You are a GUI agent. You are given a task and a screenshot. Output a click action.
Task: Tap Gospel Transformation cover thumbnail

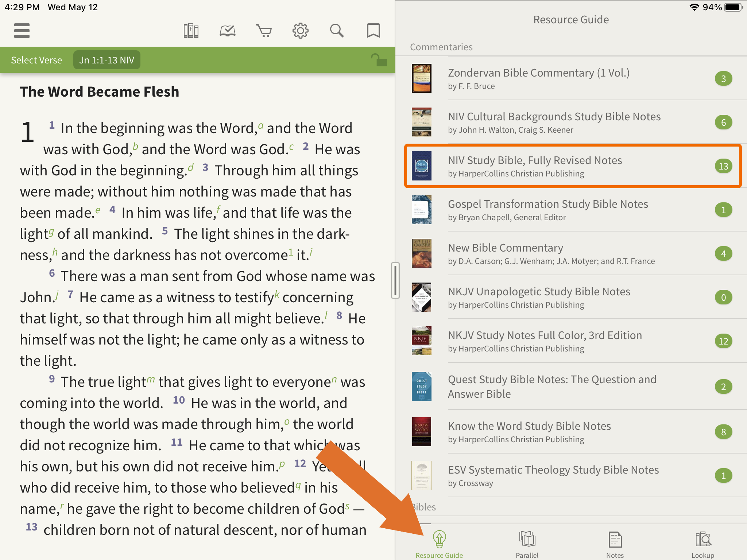pyautogui.click(x=421, y=210)
